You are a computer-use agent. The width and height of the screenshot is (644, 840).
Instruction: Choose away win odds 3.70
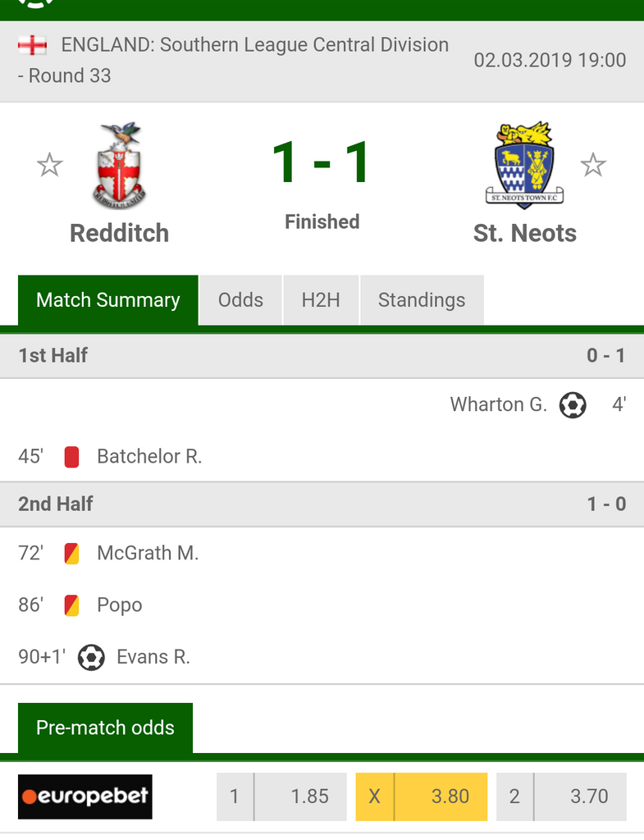tap(562, 797)
